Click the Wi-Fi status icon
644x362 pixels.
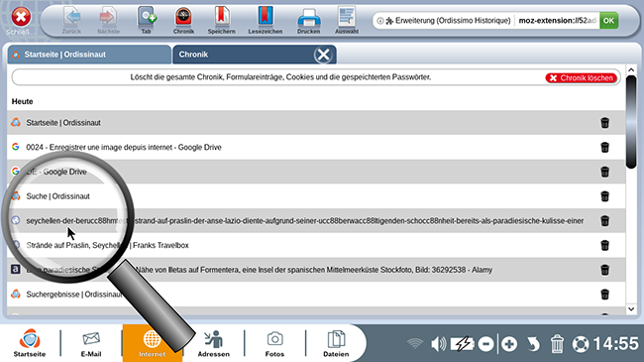click(415, 343)
